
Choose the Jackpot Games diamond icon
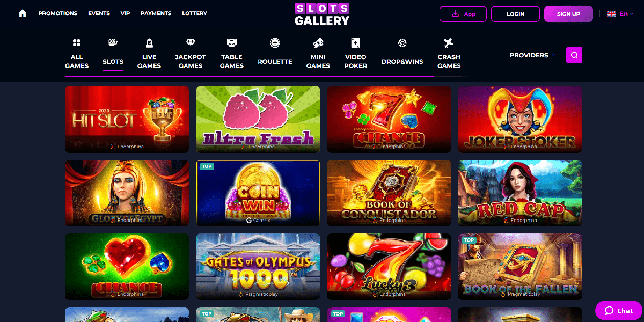[x=191, y=43]
